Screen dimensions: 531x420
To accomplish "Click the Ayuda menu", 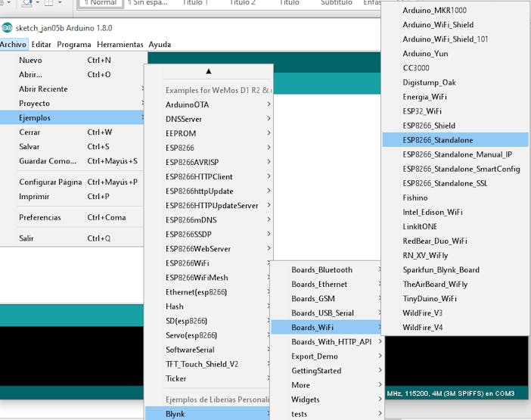I will 160,45.
